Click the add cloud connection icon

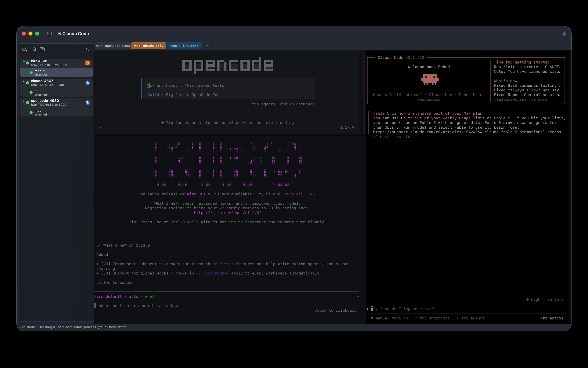[34, 49]
